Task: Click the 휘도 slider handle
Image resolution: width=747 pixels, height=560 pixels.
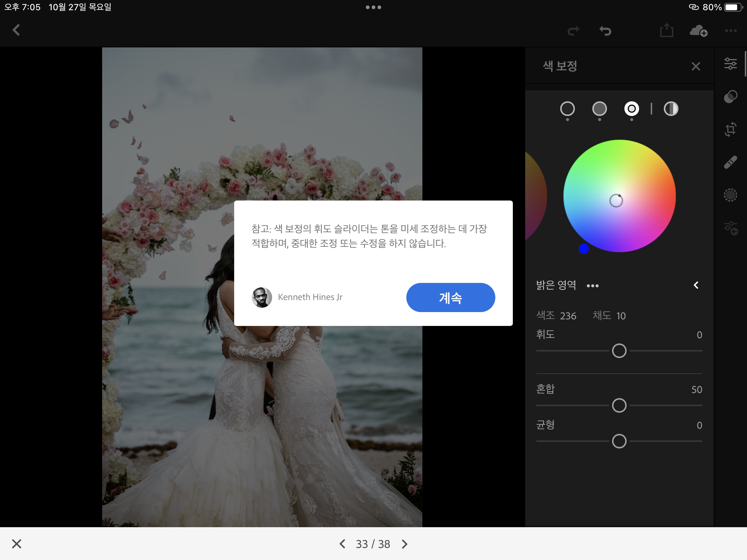Action: [x=619, y=351]
